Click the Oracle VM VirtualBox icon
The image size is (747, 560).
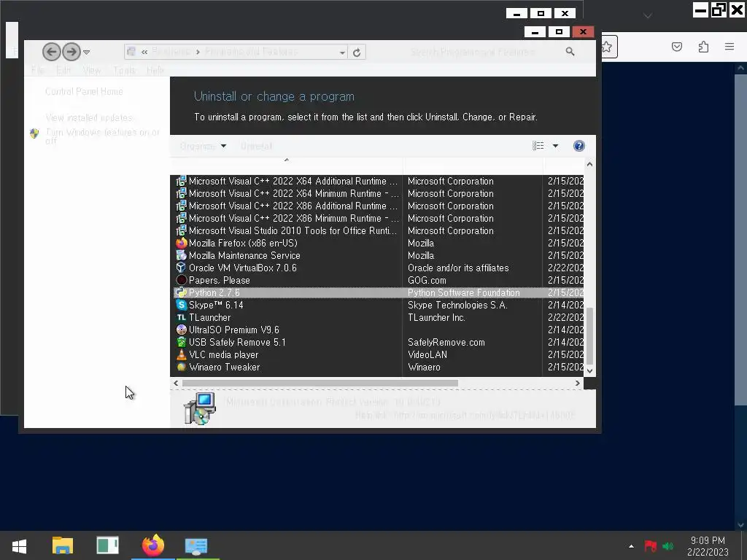181,268
